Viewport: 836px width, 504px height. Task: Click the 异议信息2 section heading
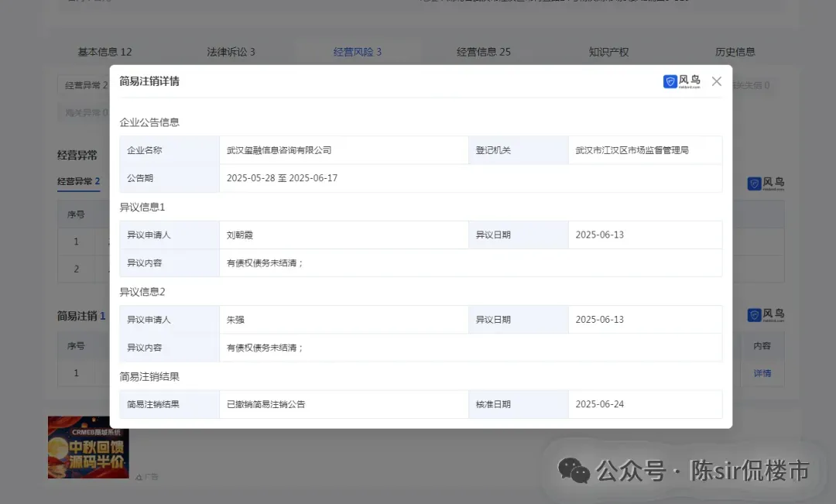coord(142,292)
